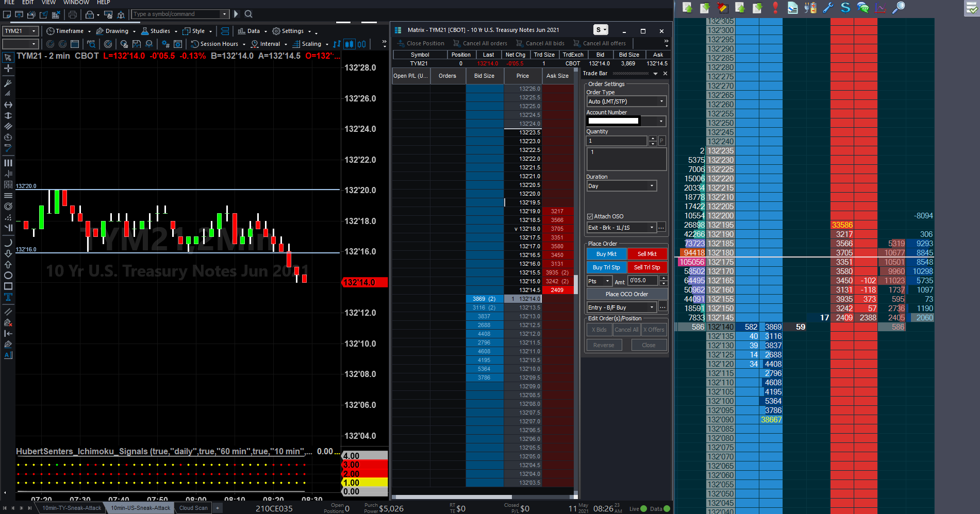The width and height of the screenshot is (980, 514).
Task: Click the run command arrow icon
Action: (236, 14)
